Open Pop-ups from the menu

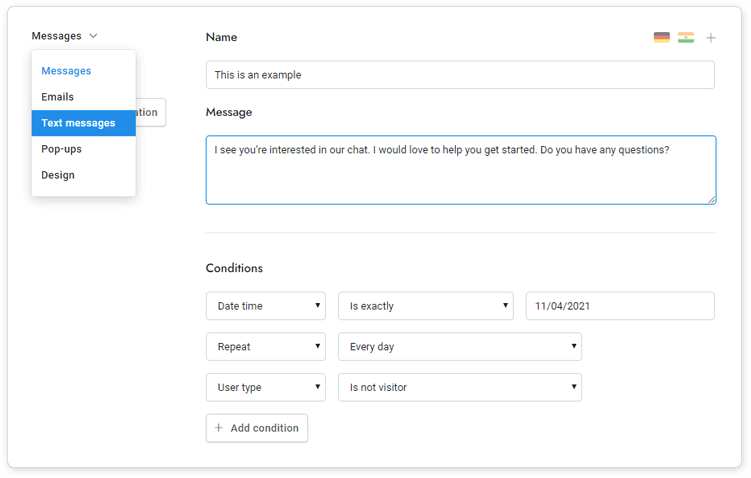[x=61, y=149]
